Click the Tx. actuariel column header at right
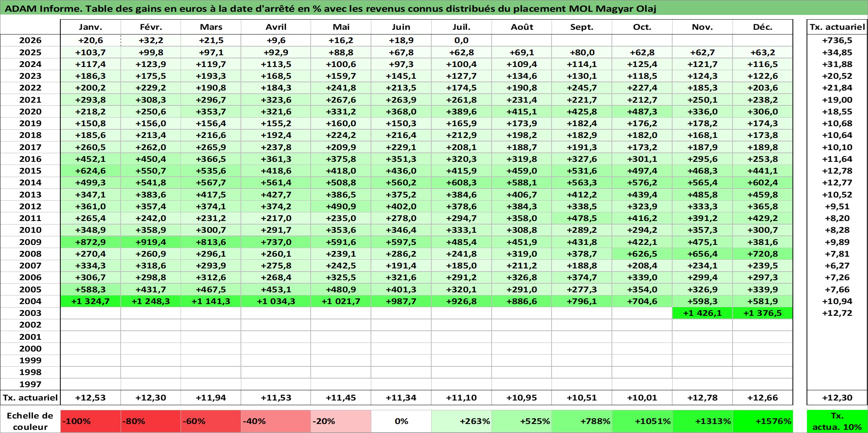868x433 pixels. (x=837, y=27)
